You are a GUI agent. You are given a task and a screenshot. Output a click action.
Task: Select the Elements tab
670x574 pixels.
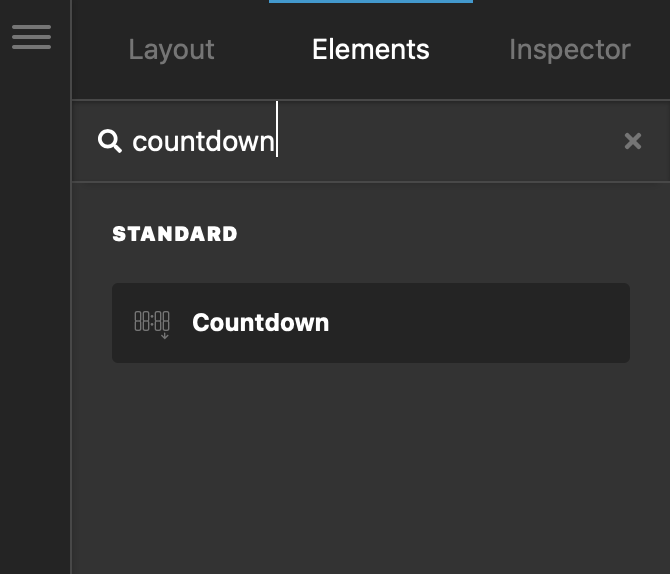(x=370, y=50)
